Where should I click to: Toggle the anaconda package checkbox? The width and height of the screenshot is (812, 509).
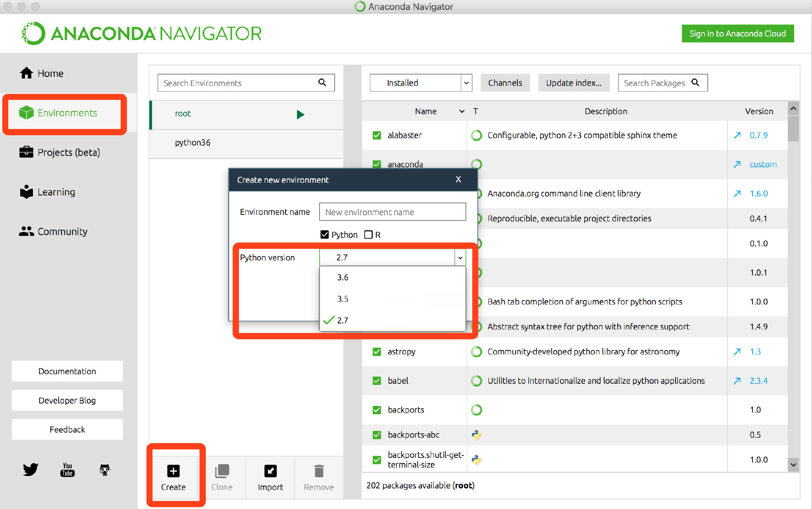point(377,164)
